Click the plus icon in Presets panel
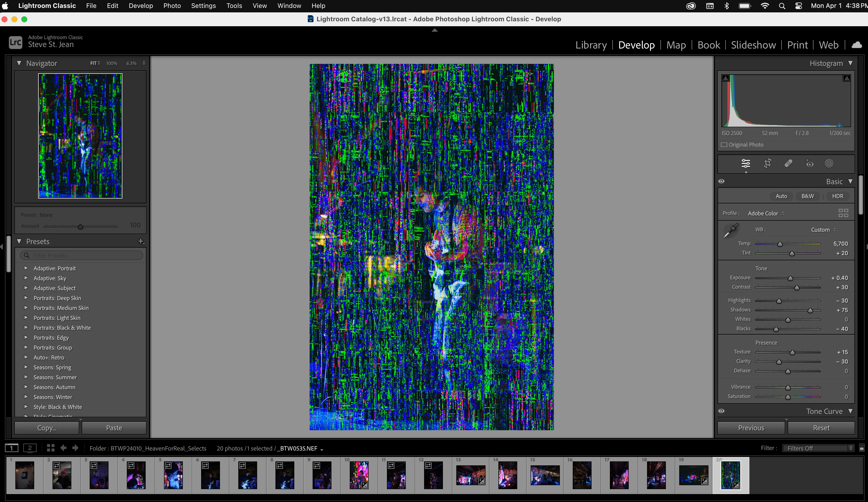The image size is (868, 502). coord(141,241)
